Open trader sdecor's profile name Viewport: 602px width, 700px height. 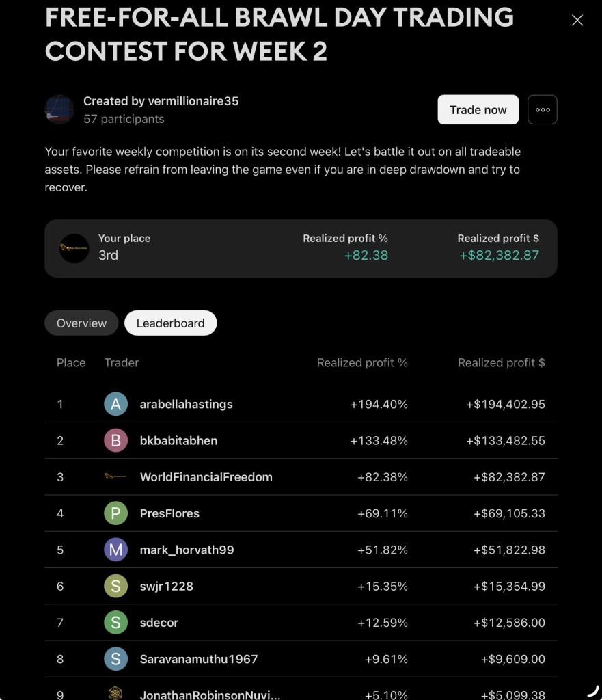click(159, 622)
